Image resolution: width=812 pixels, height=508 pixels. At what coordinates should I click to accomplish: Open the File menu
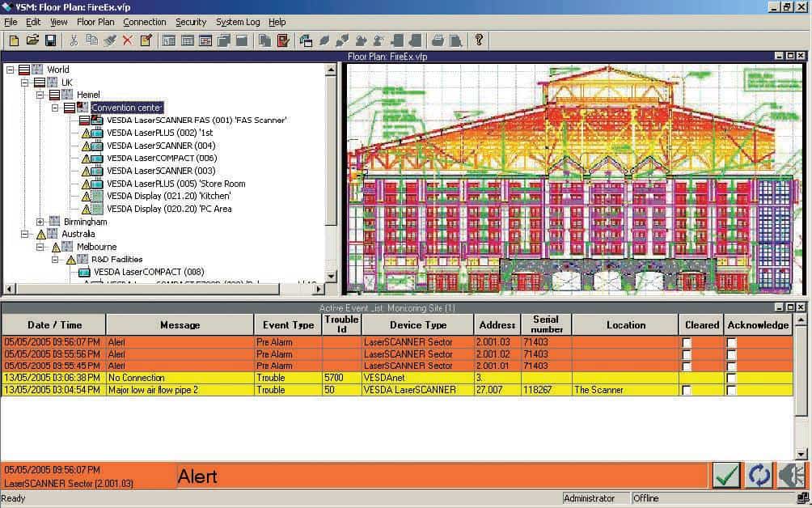click(x=11, y=23)
